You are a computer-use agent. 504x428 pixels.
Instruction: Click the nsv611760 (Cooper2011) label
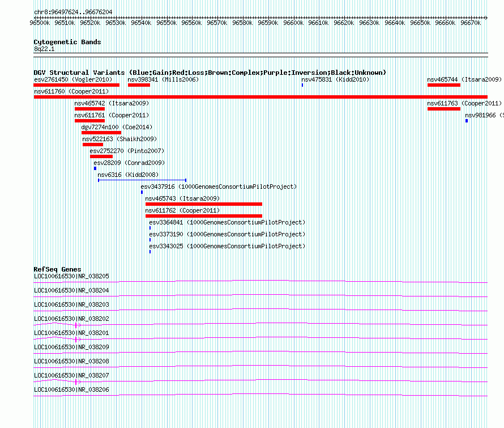point(71,91)
